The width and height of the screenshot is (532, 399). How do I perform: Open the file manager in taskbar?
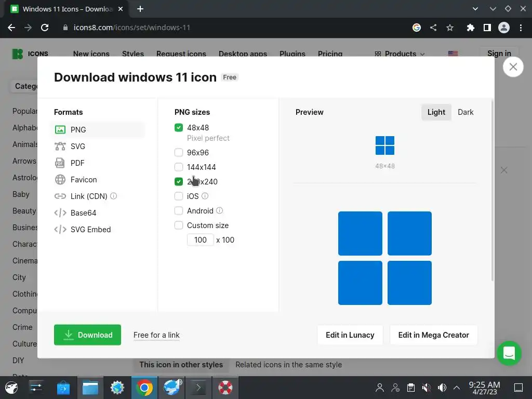pos(90,388)
